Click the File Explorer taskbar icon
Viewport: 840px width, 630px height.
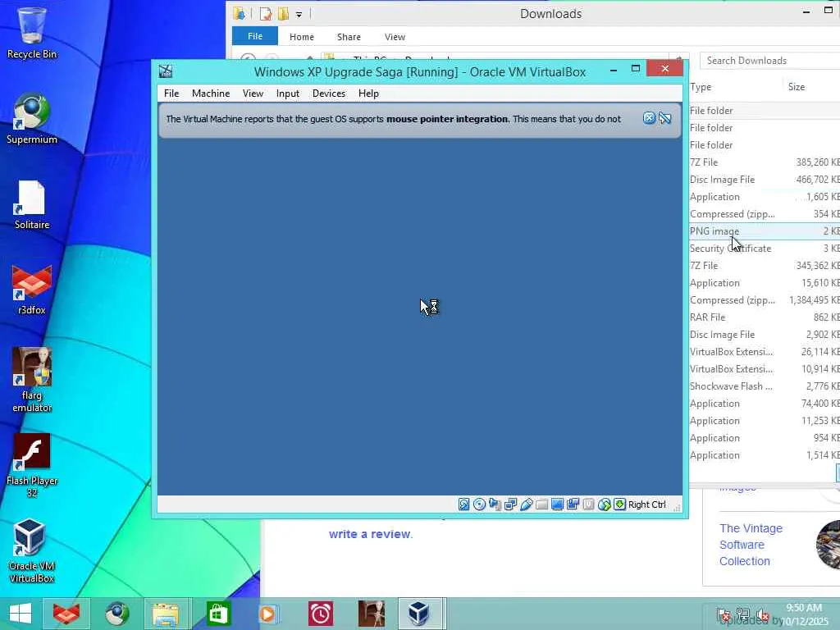(166, 614)
